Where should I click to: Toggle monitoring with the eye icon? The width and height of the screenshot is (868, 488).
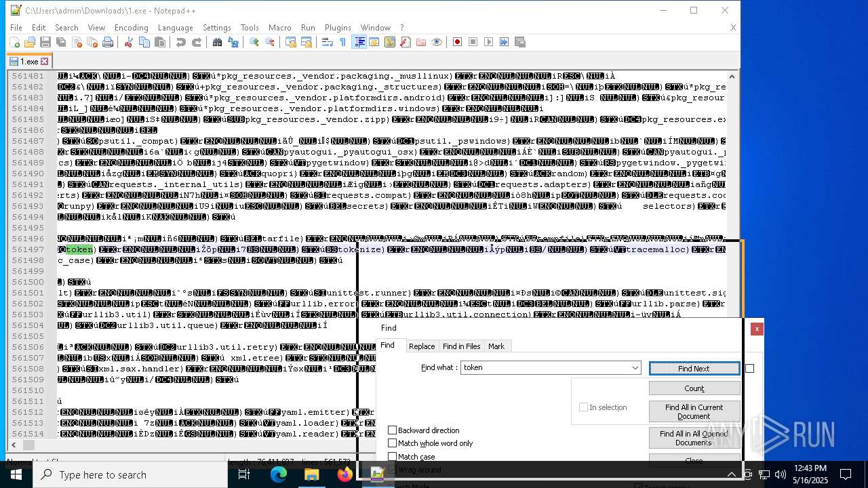(x=436, y=42)
